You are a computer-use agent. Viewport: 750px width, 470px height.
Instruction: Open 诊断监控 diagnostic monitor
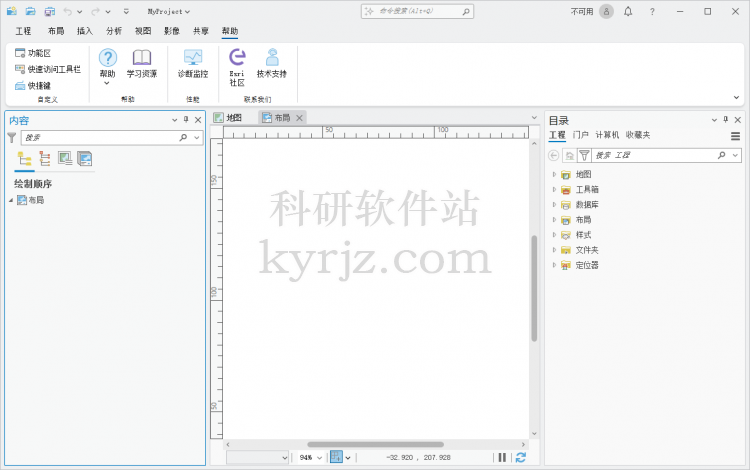click(193, 64)
